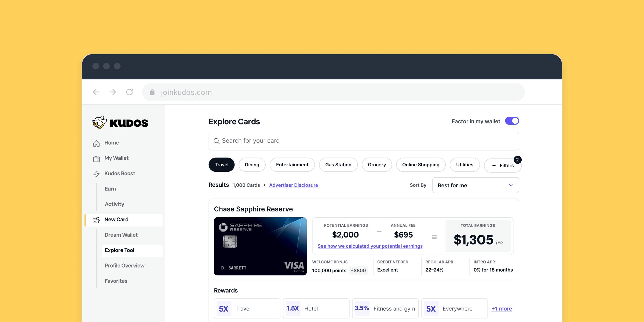Click the $1,305 total earnings value

tap(473, 240)
